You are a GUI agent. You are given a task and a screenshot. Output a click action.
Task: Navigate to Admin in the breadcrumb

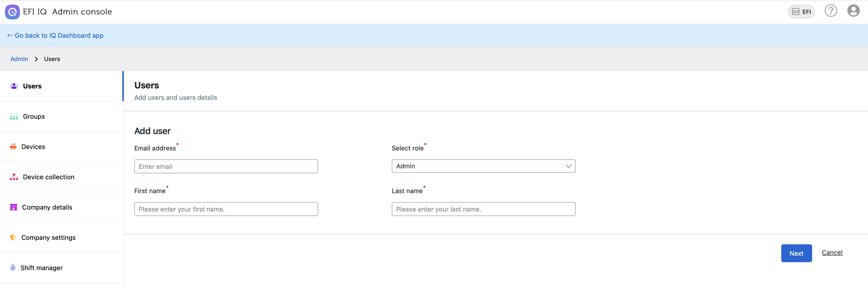tap(19, 59)
